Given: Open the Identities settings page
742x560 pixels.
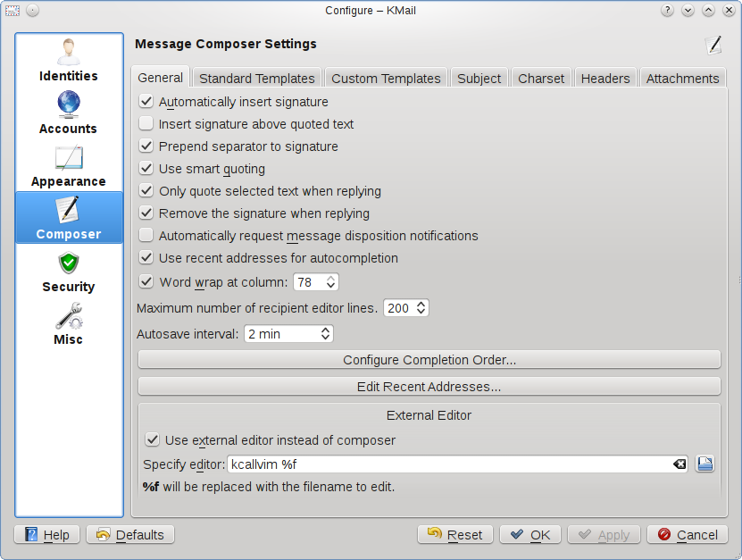Looking at the screenshot, I should [69, 60].
